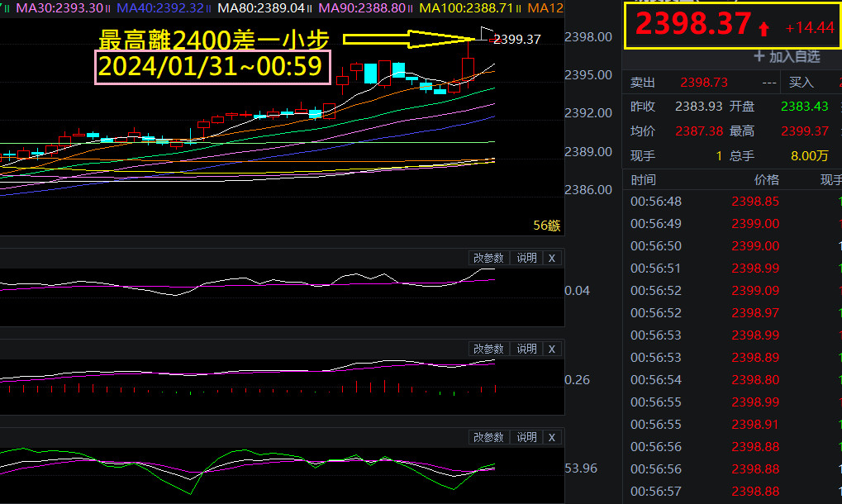The width and height of the screenshot is (842, 504).
Task: Click the MA90:2388.80 indicator label
Action: [x=362, y=8]
